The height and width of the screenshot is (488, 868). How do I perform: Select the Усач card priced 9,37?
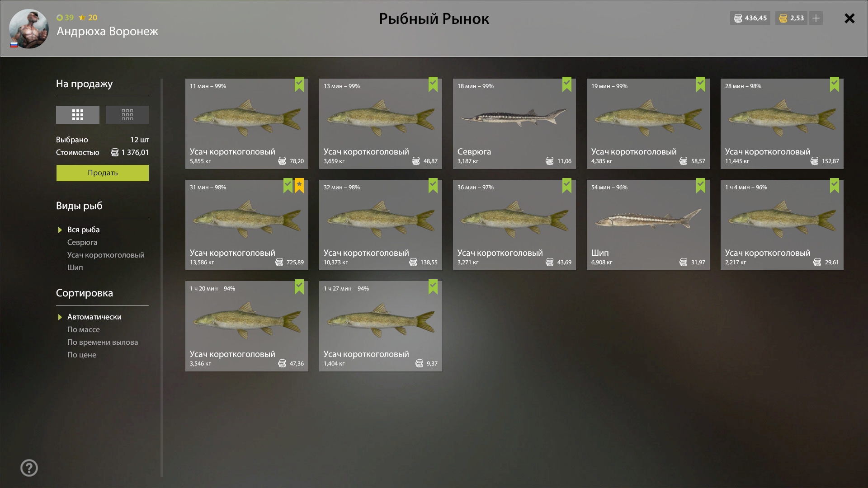[x=380, y=326]
